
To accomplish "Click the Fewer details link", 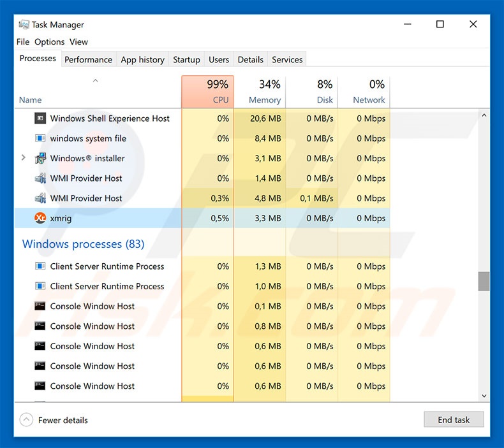I will click(x=63, y=420).
